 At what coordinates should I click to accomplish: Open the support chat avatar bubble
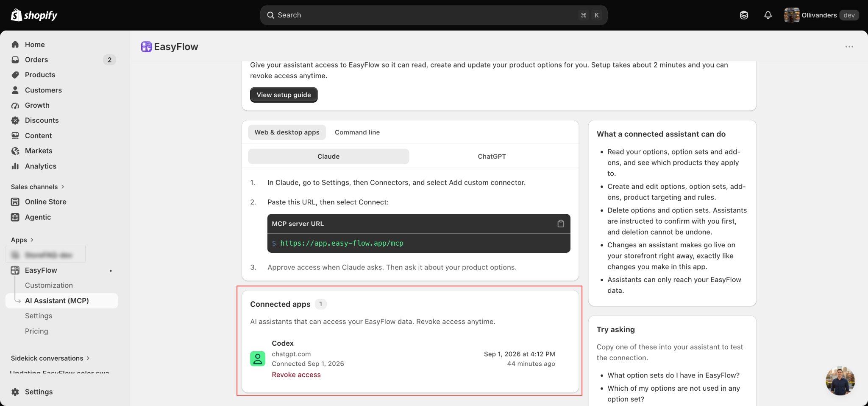point(840,381)
